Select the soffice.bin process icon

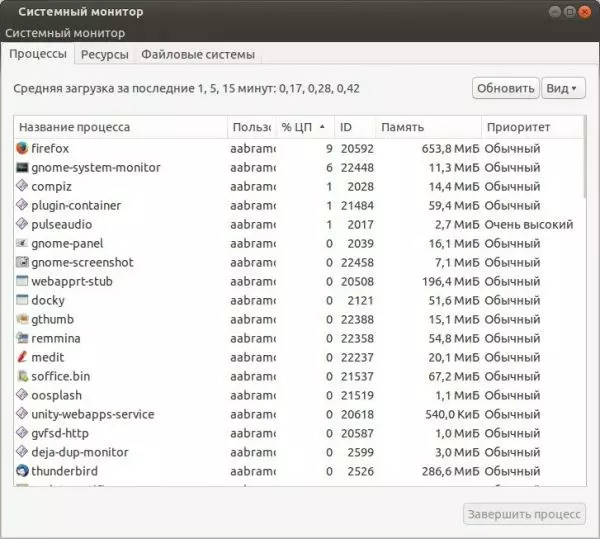(x=23, y=376)
